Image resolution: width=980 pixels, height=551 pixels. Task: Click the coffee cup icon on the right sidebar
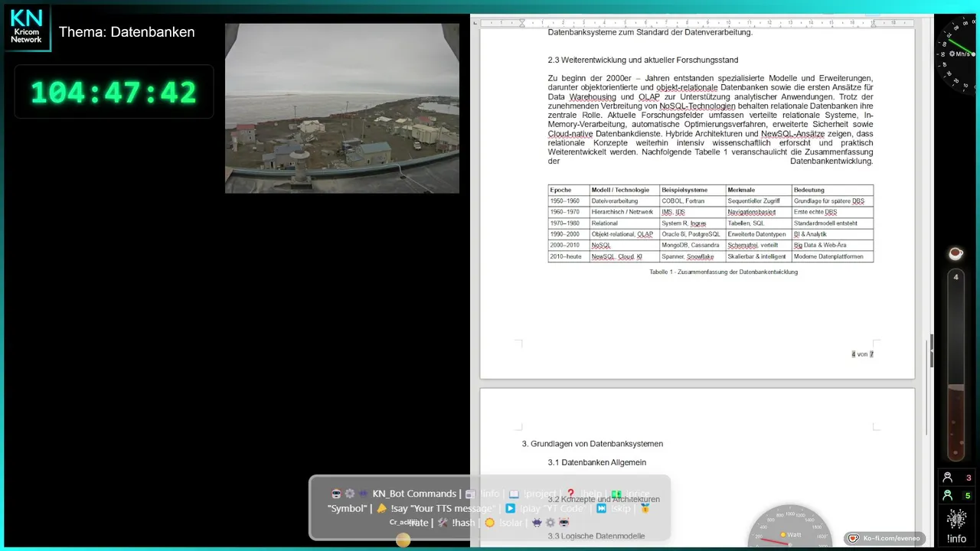955,253
